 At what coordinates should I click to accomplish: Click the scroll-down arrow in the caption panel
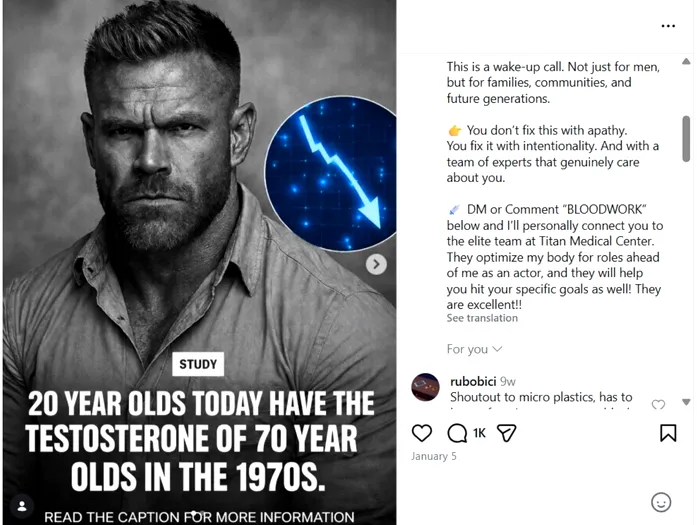[686, 402]
